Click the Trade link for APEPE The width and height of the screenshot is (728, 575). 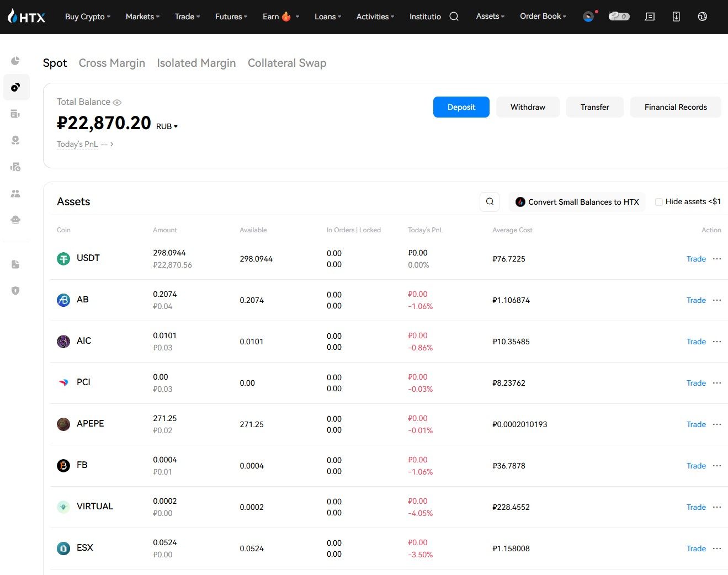pos(696,424)
